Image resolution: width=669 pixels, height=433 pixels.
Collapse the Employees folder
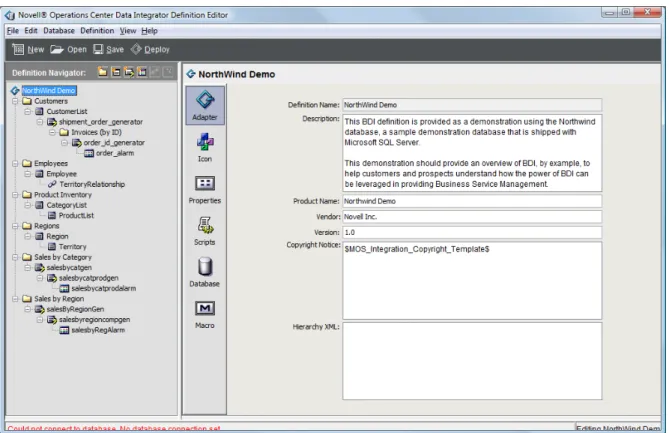[15, 163]
